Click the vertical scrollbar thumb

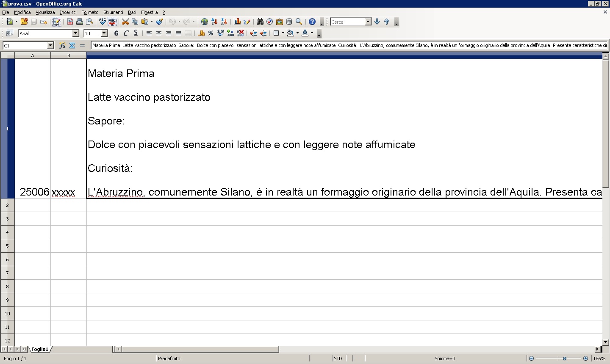click(x=606, y=124)
